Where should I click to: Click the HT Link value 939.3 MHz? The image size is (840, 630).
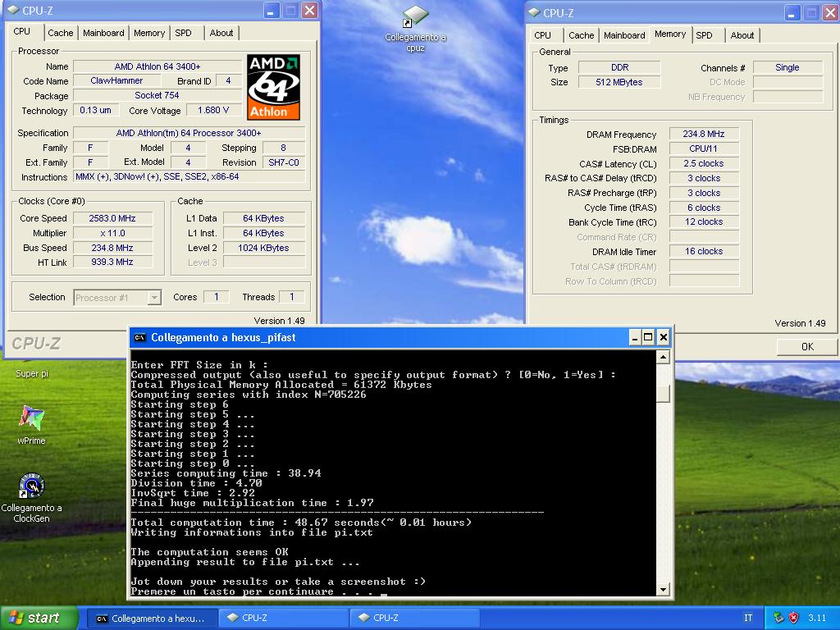(112, 262)
